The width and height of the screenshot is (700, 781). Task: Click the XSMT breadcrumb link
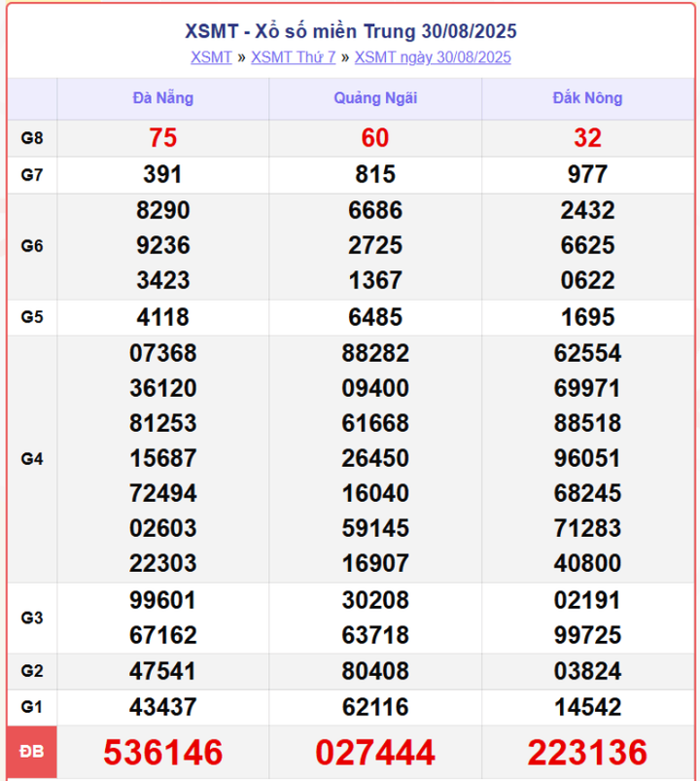[x=211, y=57]
